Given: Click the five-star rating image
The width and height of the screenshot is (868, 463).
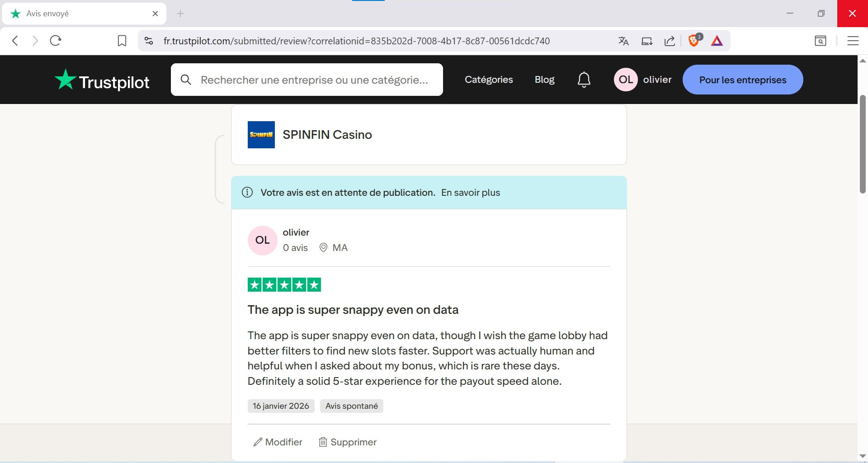Looking at the screenshot, I should coord(284,285).
